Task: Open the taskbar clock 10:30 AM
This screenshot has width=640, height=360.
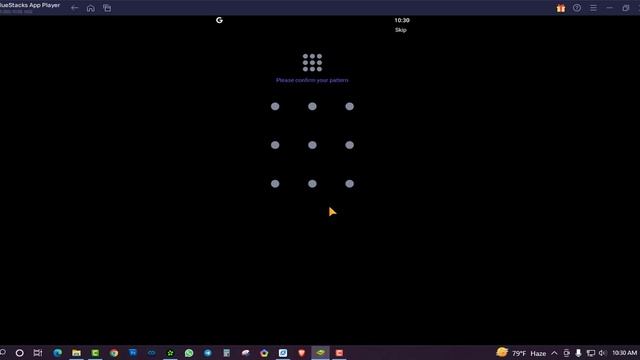Action: [x=624, y=353]
